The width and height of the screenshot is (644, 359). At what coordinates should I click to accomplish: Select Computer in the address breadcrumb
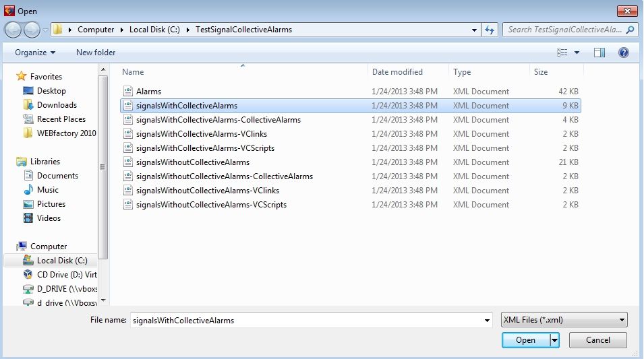(x=96, y=30)
